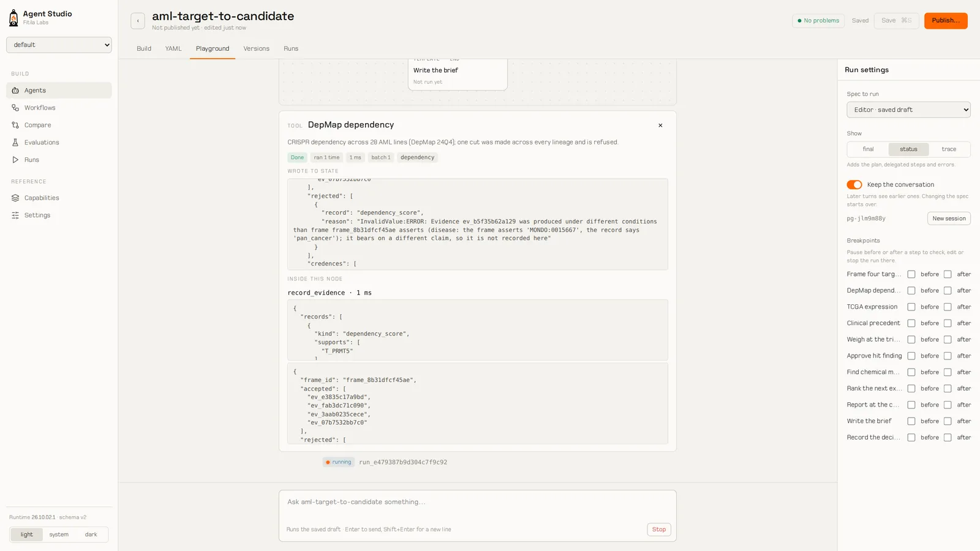Check 'after' for Record the decision breakpoint
This screenshot has height=551, width=980.
[948, 438]
